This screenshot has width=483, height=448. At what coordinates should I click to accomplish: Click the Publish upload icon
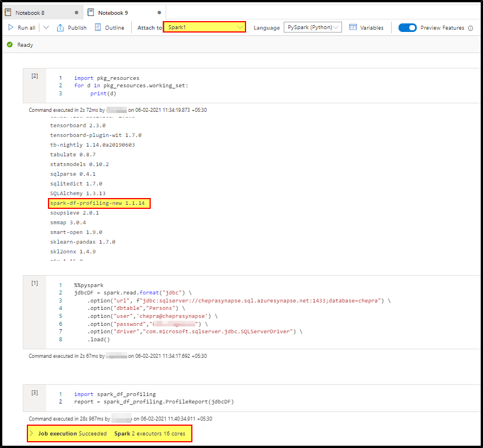61,27
